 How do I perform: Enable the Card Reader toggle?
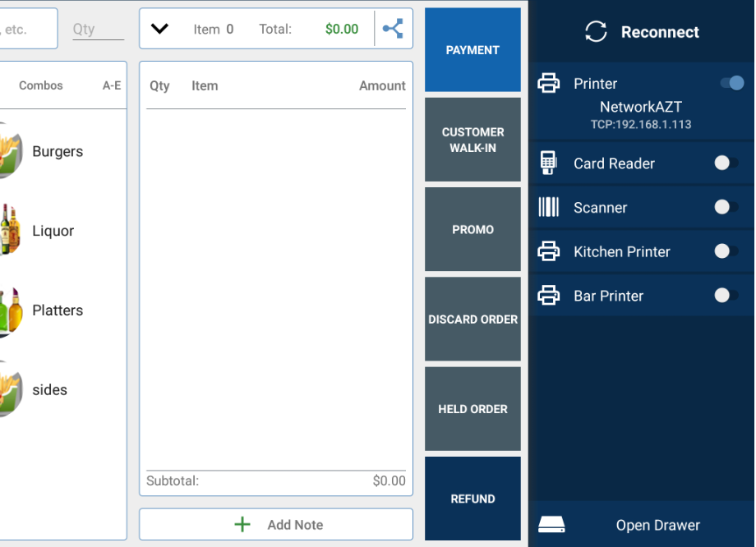[726, 163]
